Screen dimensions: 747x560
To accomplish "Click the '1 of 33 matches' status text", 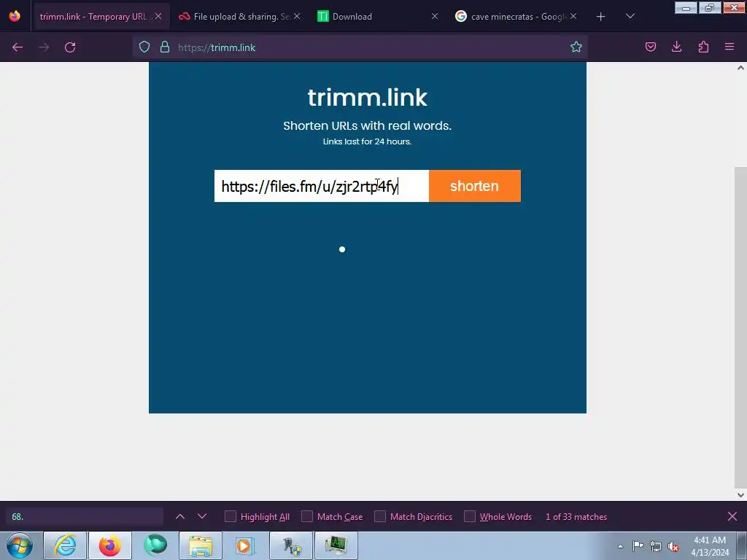I will pyautogui.click(x=576, y=517).
